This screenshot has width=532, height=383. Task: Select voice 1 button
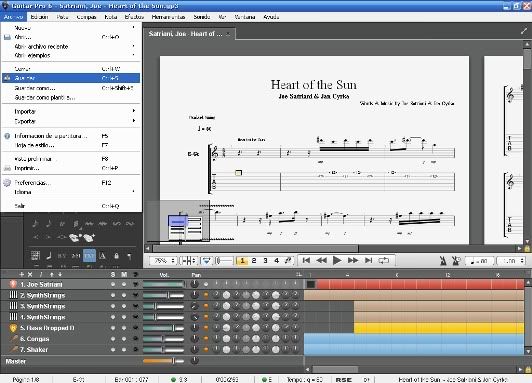click(242, 261)
